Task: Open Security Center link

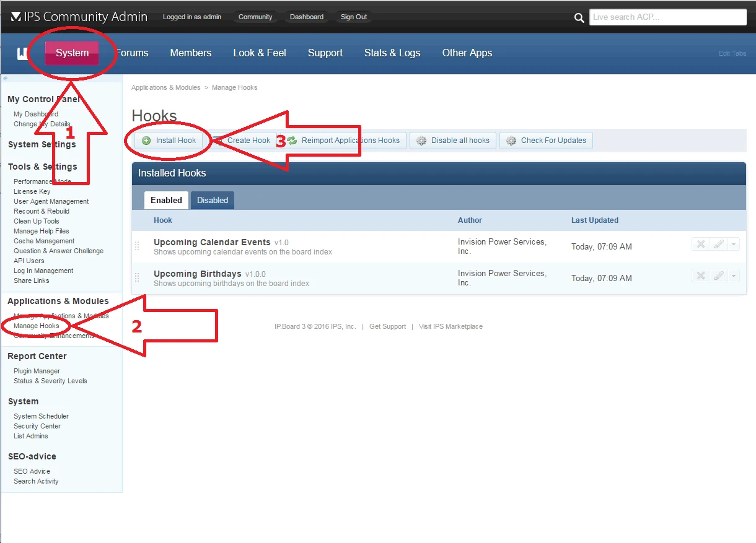Action: 37,426
